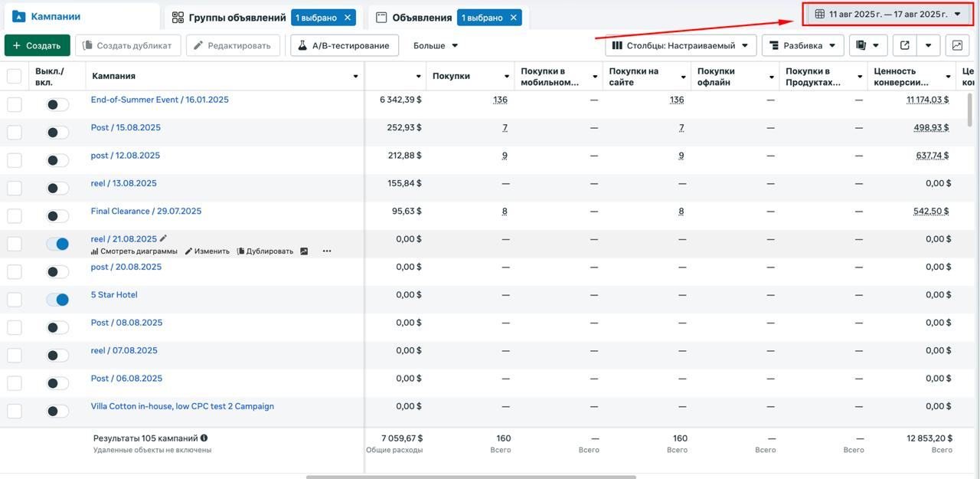The image size is (980, 479).
Task: Clear the Группы объявлений selection with the X
Action: coord(348,17)
